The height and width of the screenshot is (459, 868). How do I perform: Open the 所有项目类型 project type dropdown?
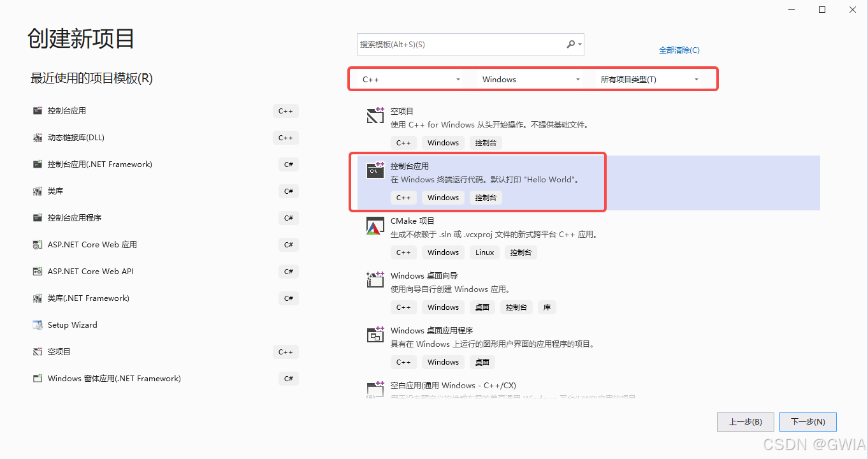point(650,79)
